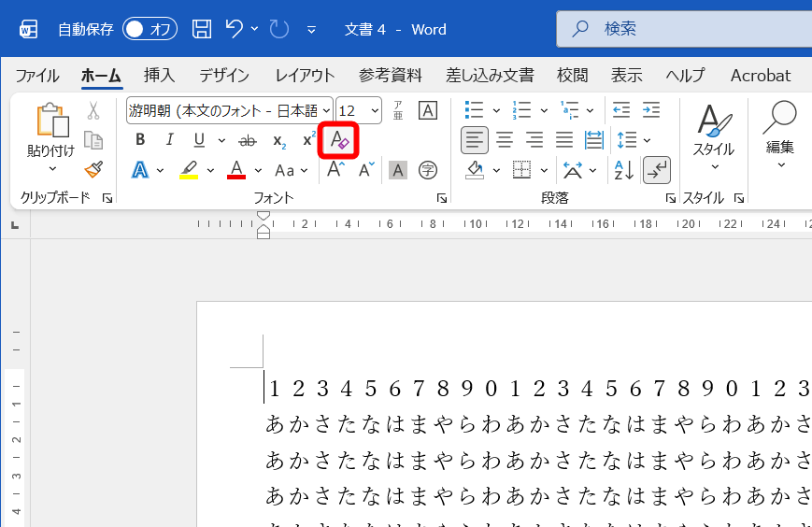
Task: Click the paragraph shading paint bucket
Action: pos(475,170)
